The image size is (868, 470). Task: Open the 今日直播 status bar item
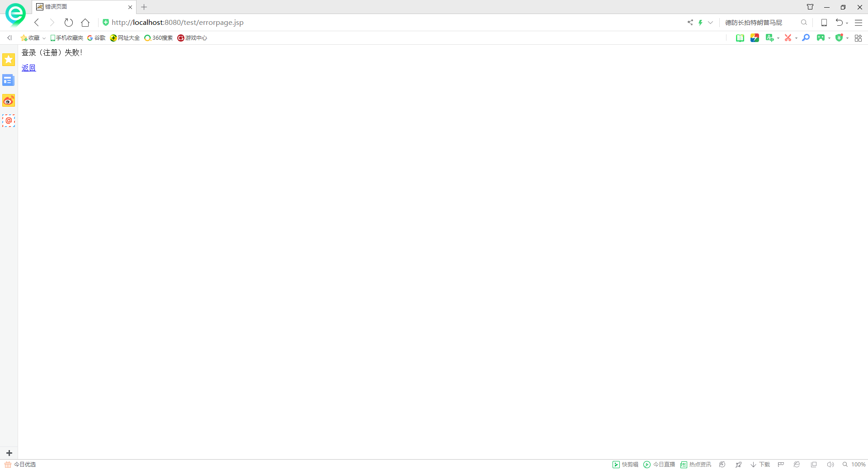659,465
